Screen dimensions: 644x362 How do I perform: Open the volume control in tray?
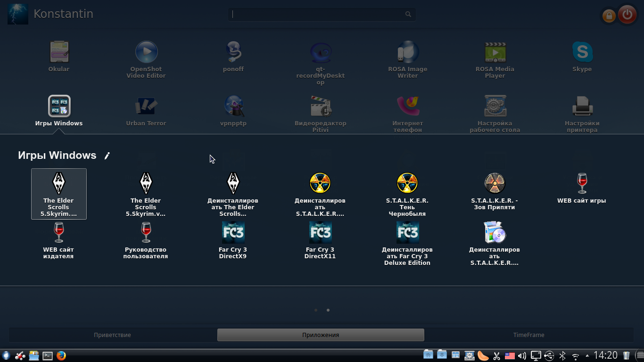[x=522, y=356]
